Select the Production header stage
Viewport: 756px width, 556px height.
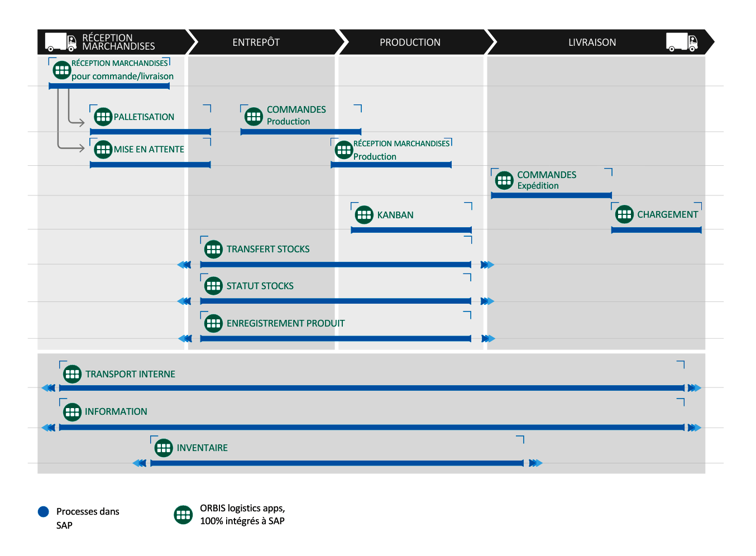pyautogui.click(x=416, y=42)
